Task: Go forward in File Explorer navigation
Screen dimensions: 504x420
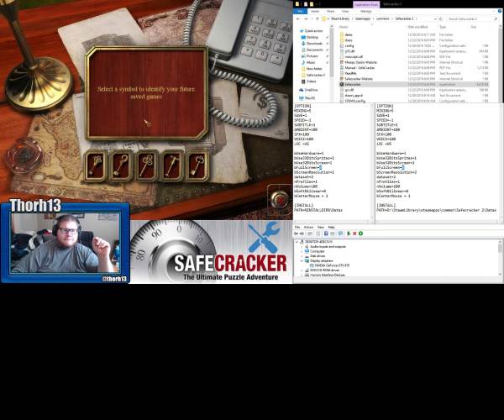Action: (306, 19)
